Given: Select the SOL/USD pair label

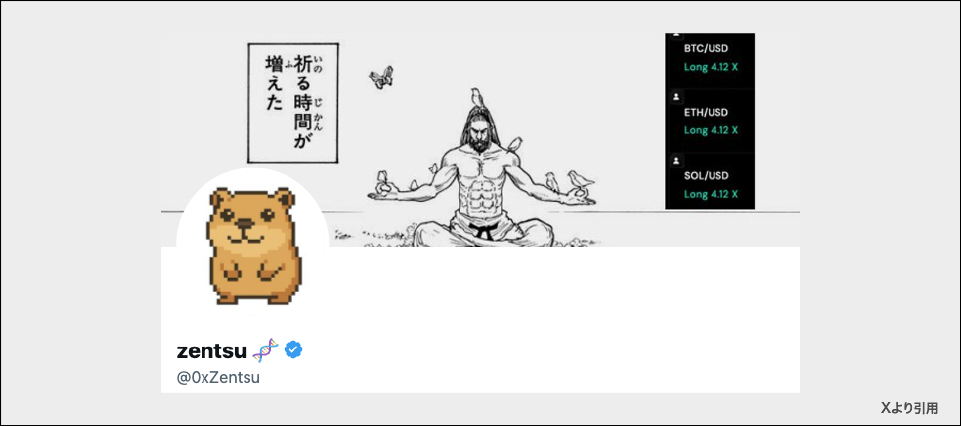Looking at the screenshot, I should click(x=706, y=176).
